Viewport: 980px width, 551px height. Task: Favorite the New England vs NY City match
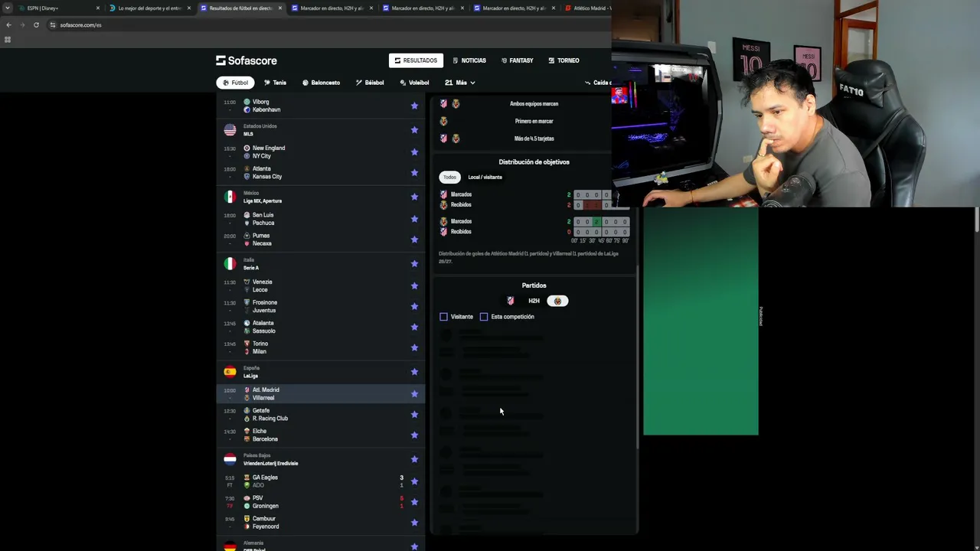(x=414, y=152)
